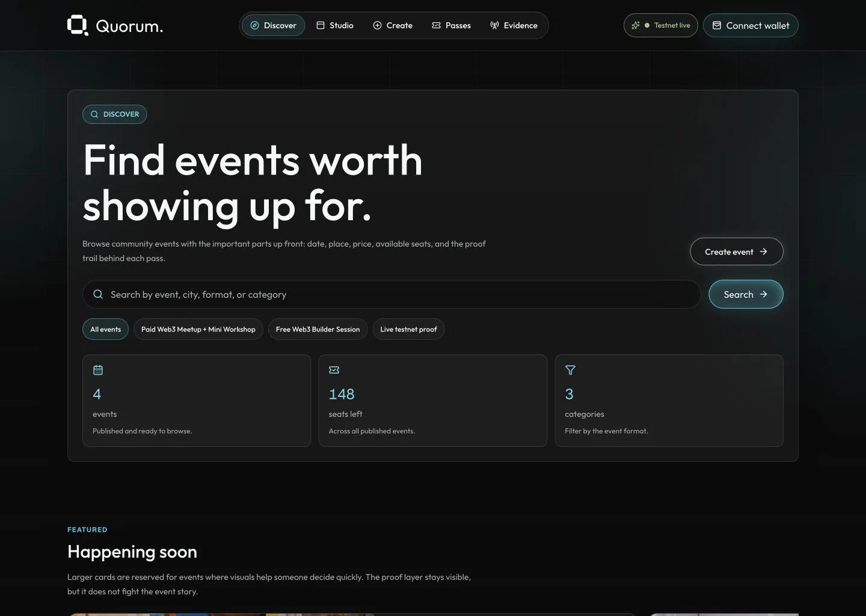Viewport: 866px width, 616px height.
Task: Click the filter funnel icon on categories card
Action: pos(570,370)
